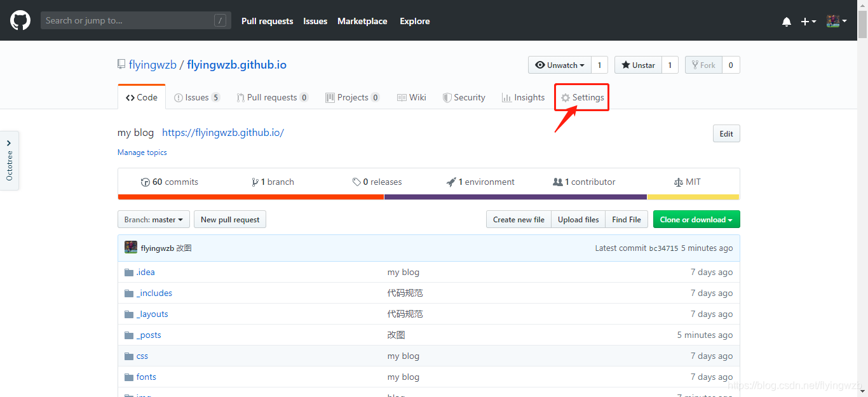Click the orange language bar segment
Viewport: 868px width, 397px height.
tap(251, 197)
